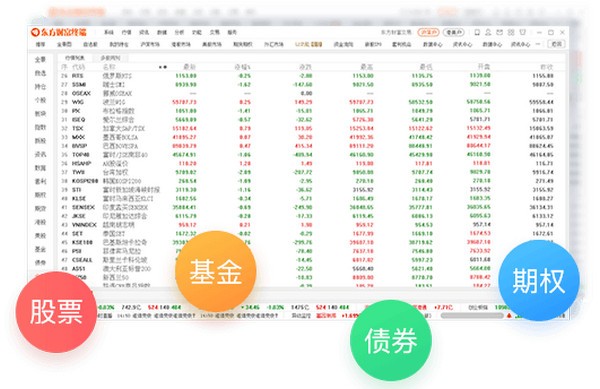Sort by the 最高 column header

click(x=367, y=67)
